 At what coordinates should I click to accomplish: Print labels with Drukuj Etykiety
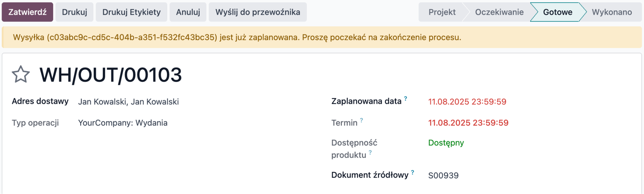tap(131, 12)
